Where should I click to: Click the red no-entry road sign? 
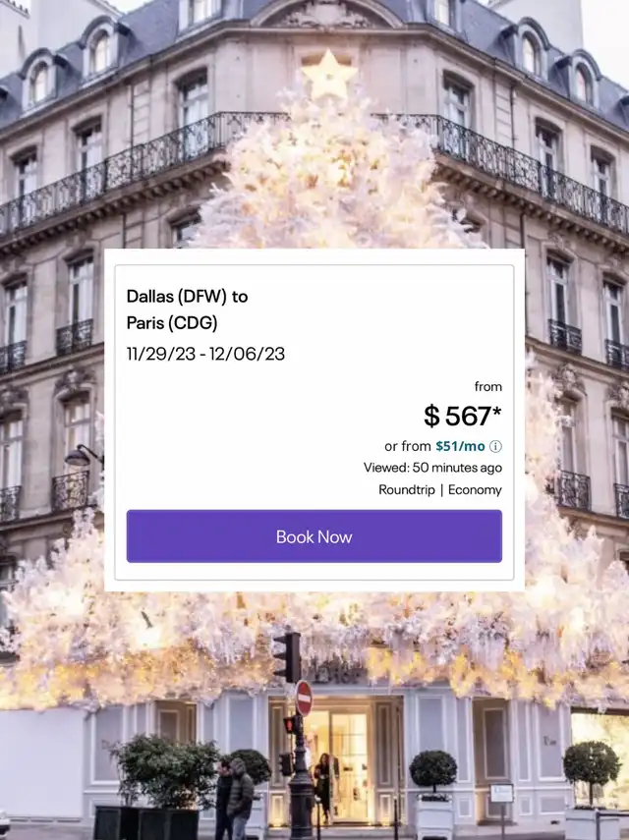pos(304,699)
